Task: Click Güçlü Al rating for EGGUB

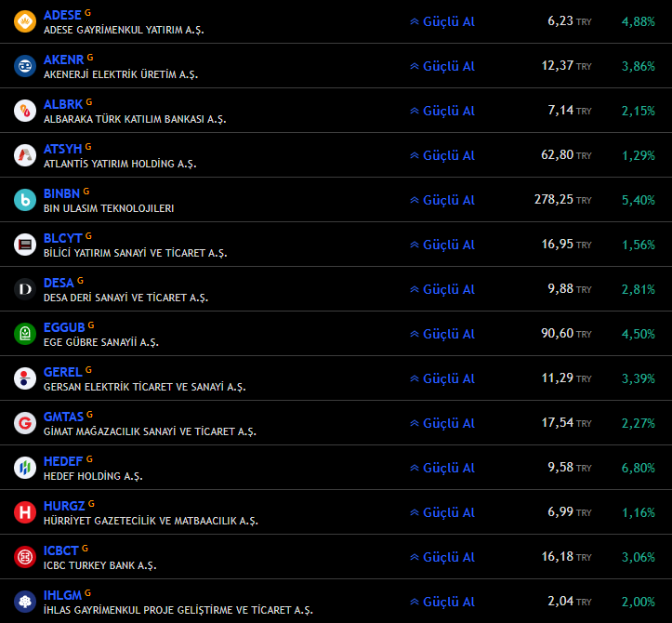Action: 442,334
